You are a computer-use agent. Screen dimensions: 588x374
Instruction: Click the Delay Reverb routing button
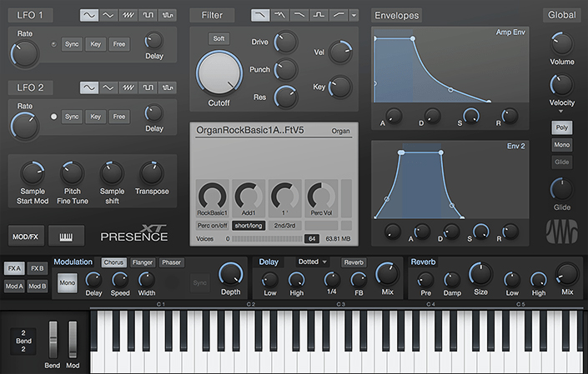click(x=354, y=262)
